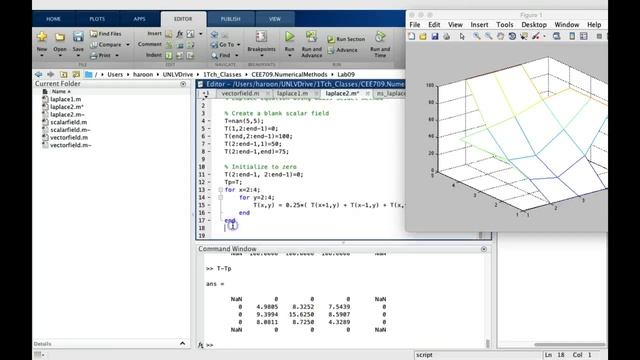Click Save Figure icon in Figure toolbar

point(435,36)
